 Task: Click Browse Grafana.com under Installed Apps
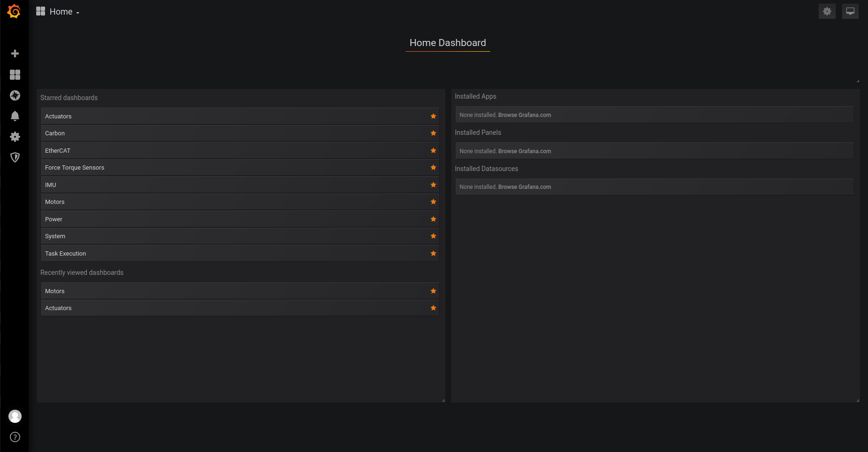point(524,115)
